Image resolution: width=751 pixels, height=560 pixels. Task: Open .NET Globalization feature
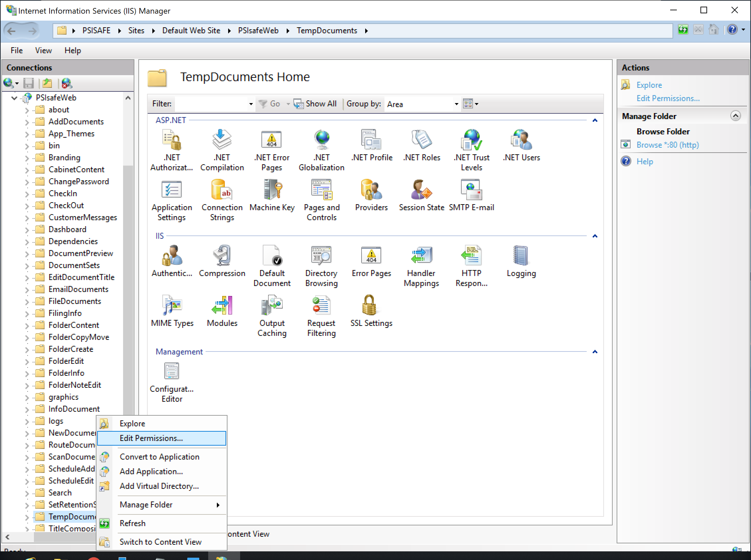(321, 150)
